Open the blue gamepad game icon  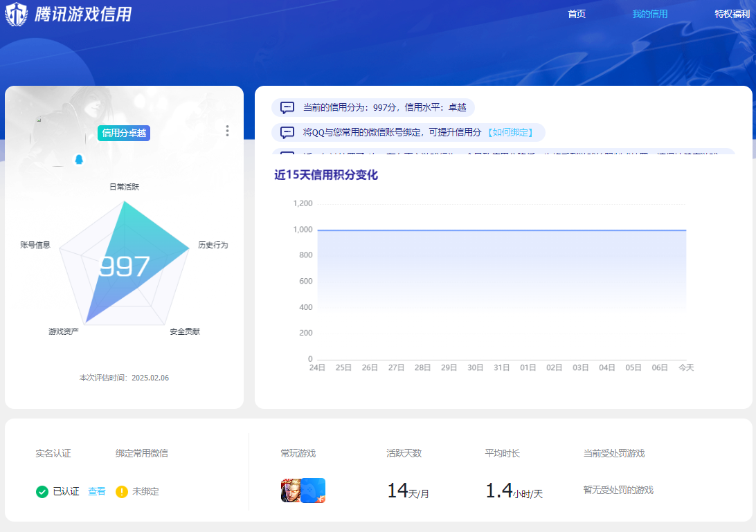pos(314,490)
